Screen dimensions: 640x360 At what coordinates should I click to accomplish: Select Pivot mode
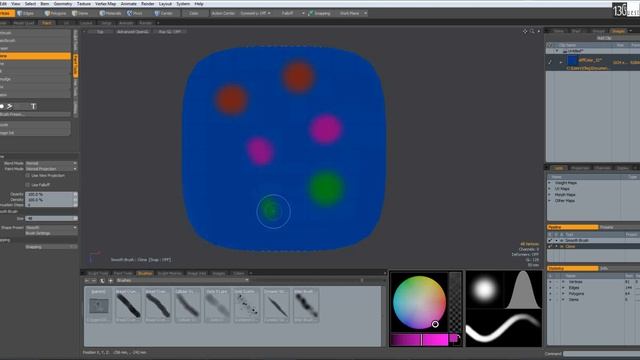click(x=135, y=13)
